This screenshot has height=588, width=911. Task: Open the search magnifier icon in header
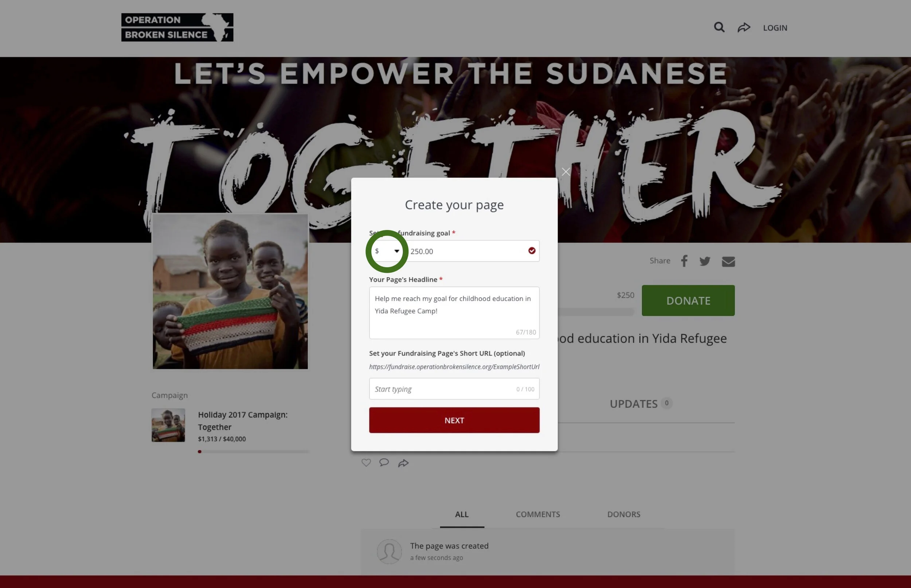click(719, 28)
